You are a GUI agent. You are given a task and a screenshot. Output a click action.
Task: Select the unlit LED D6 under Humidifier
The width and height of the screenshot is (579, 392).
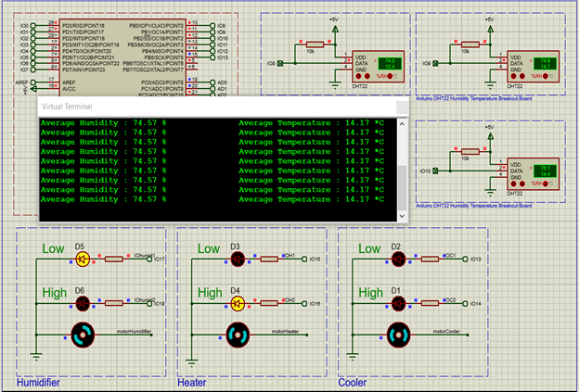point(83,304)
